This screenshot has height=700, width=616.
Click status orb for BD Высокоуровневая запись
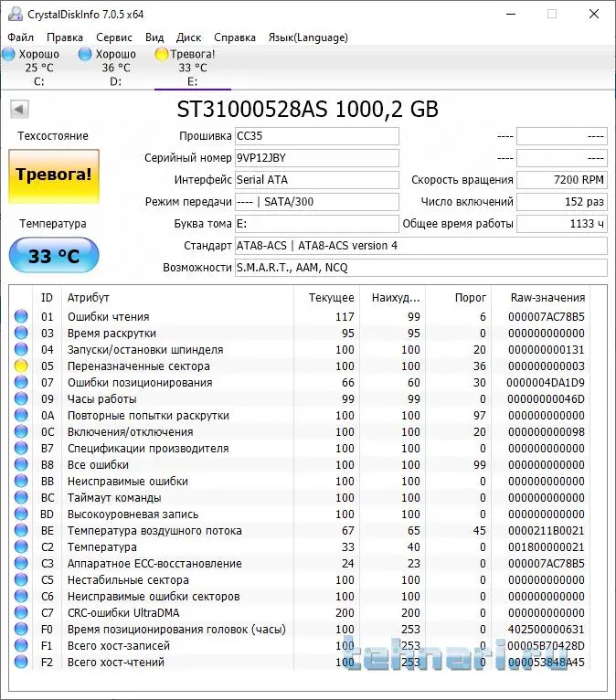(x=21, y=514)
